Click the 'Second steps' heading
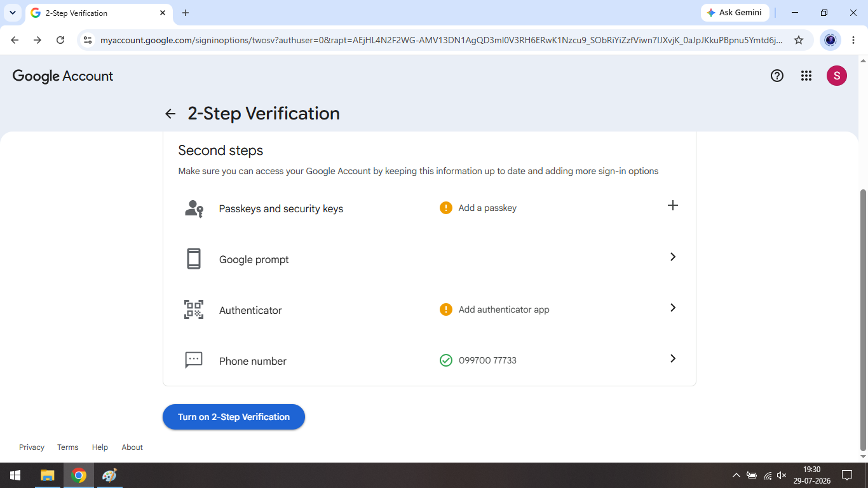 point(220,151)
